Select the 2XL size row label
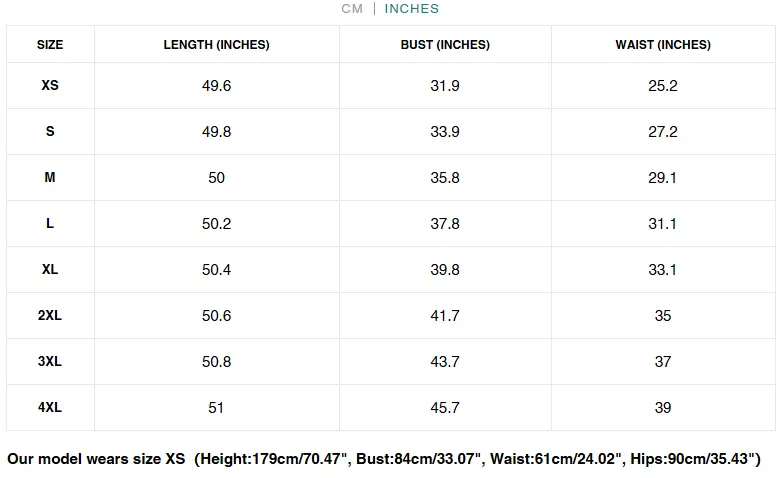 point(50,316)
